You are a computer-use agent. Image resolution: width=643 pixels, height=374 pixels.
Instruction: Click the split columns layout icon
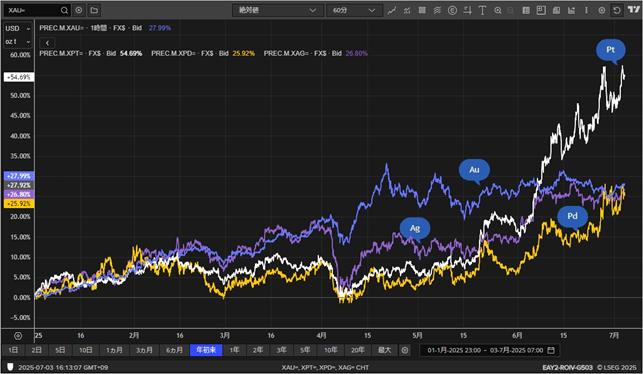(x=526, y=11)
